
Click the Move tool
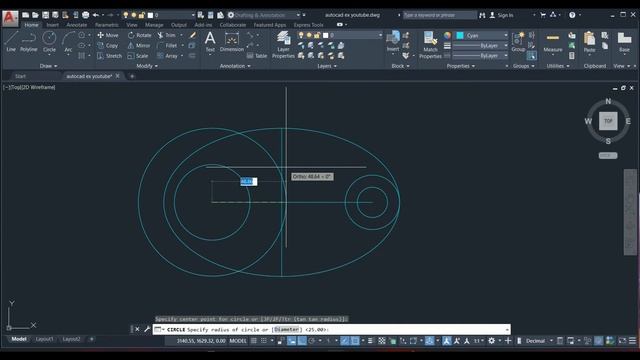point(108,36)
